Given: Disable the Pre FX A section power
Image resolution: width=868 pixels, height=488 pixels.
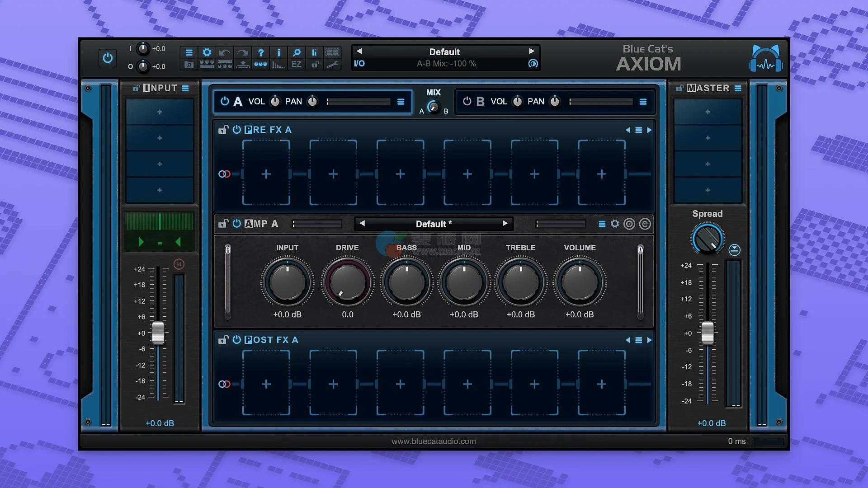Looking at the screenshot, I should pyautogui.click(x=236, y=130).
